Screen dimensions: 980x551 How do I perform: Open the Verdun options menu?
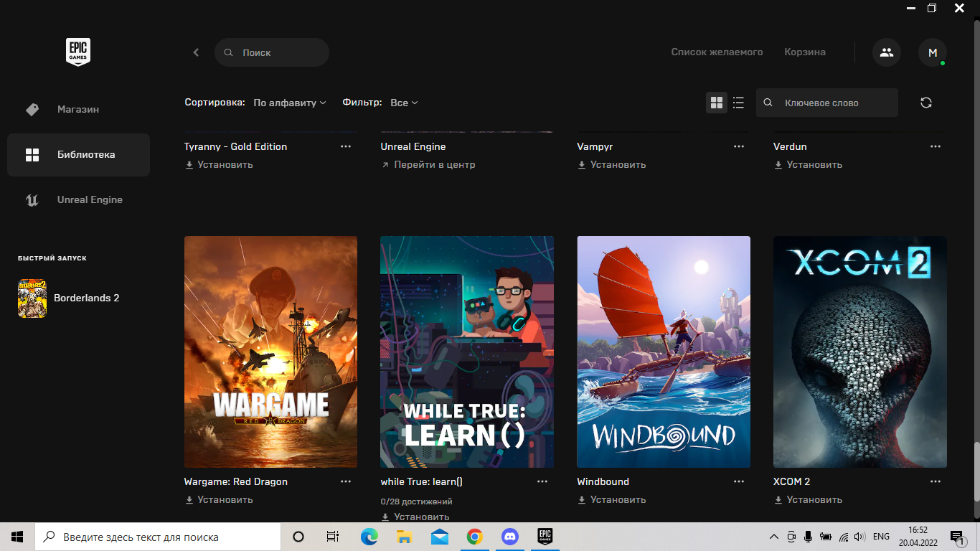point(936,146)
